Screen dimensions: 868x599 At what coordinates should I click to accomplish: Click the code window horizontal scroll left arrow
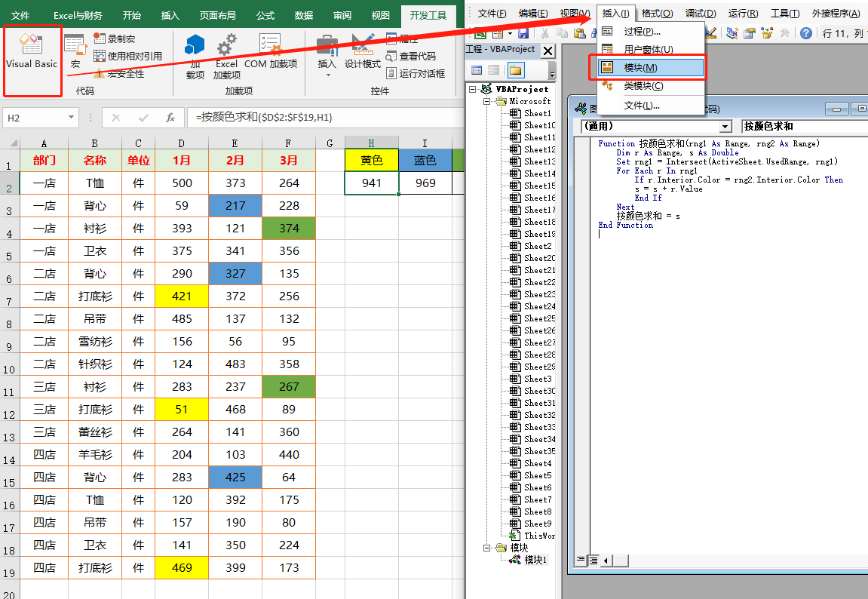[606, 561]
